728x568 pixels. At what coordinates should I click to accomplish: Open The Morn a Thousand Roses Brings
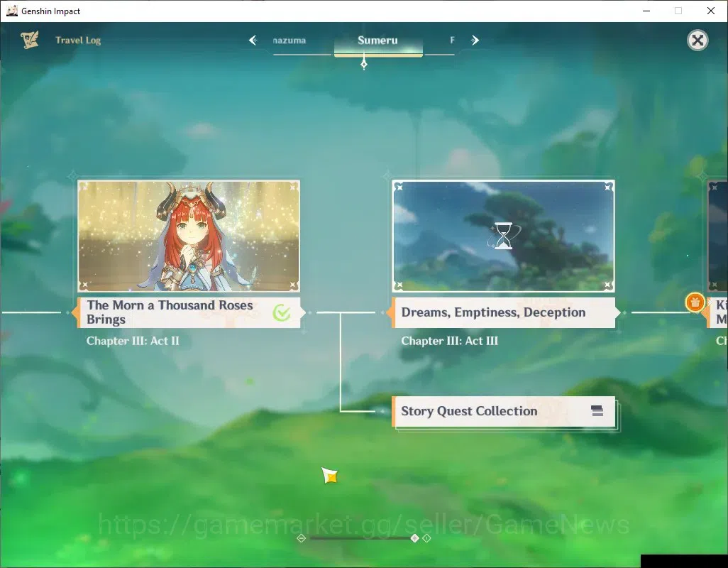pyautogui.click(x=189, y=312)
